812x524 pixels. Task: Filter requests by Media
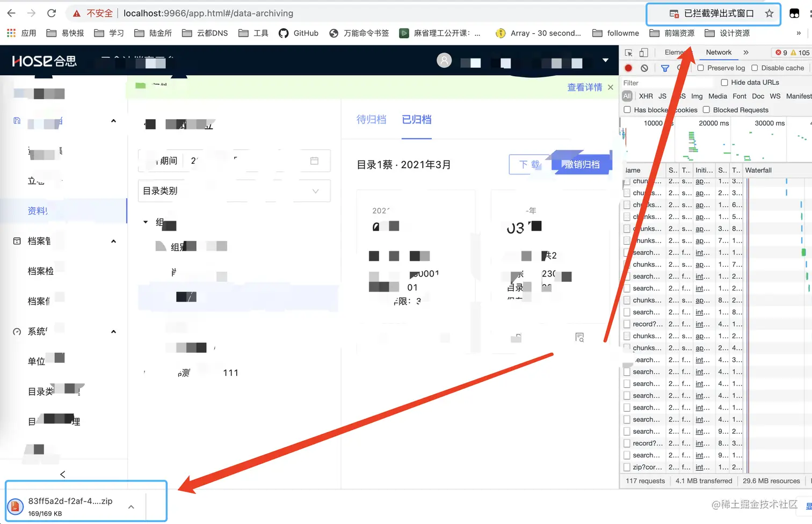point(717,96)
